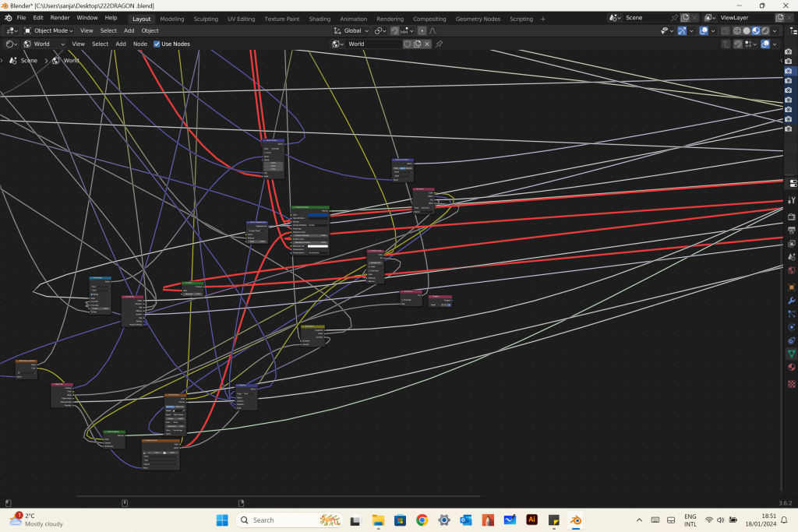
Task: Switch to rendered viewport shading
Action: tap(765, 30)
